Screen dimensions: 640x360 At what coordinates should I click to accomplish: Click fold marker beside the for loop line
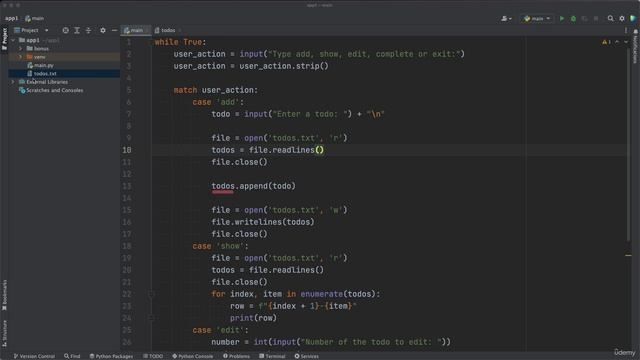tap(151, 294)
